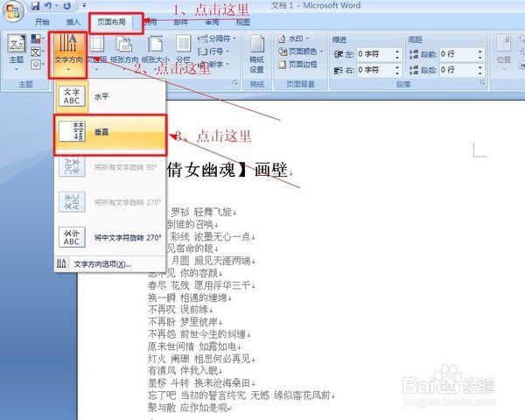Click the line 聚与散 应作如是观
Screen dimensions: 525x420
(187, 408)
